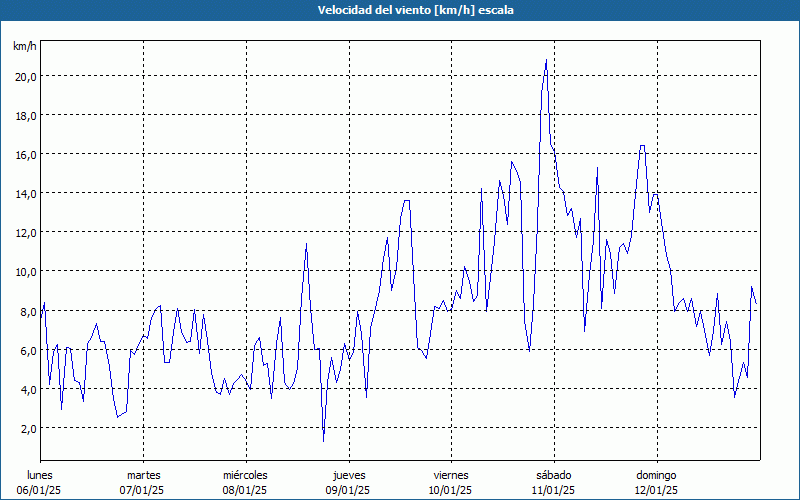The height and width of the screenshot is (500, 800).
Task: Click the 8,0 y-axis value
Action: click(28, 311)
